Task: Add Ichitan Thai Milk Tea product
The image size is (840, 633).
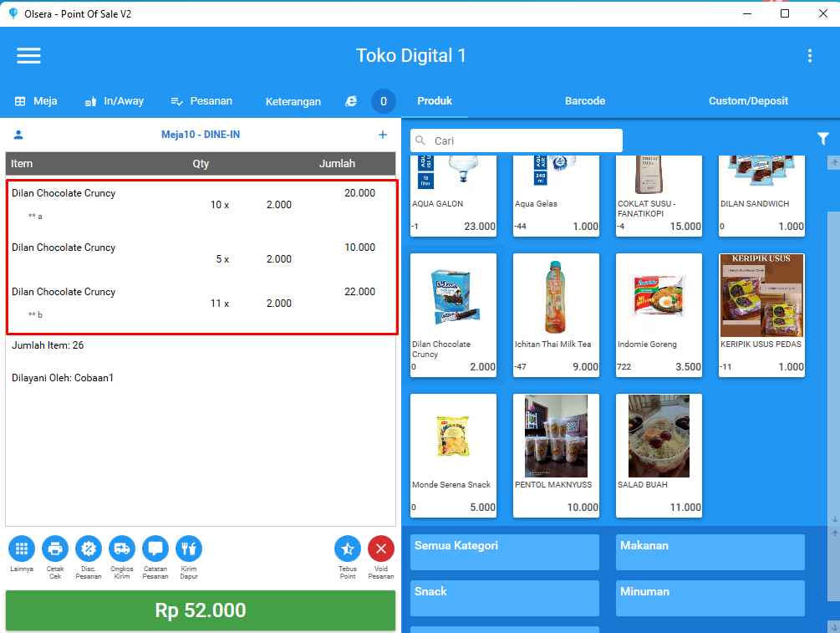Action: [x=556, y=315]
